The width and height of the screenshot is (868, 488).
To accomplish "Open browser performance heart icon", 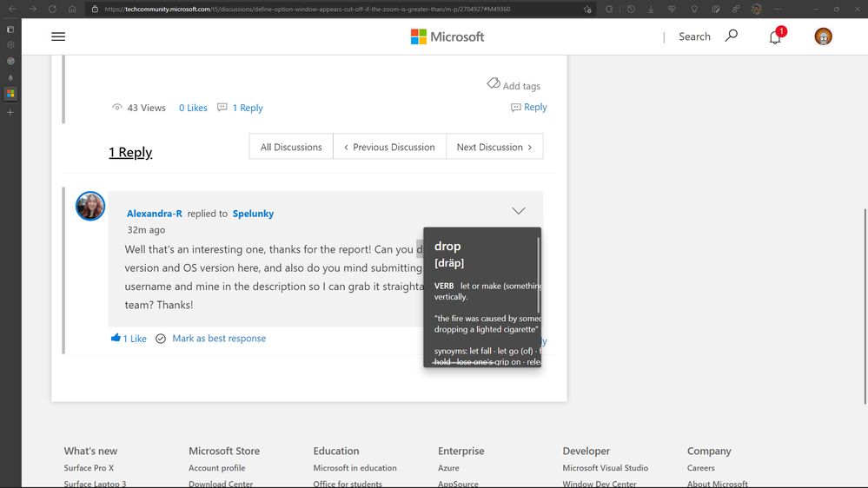I will 672,9.
